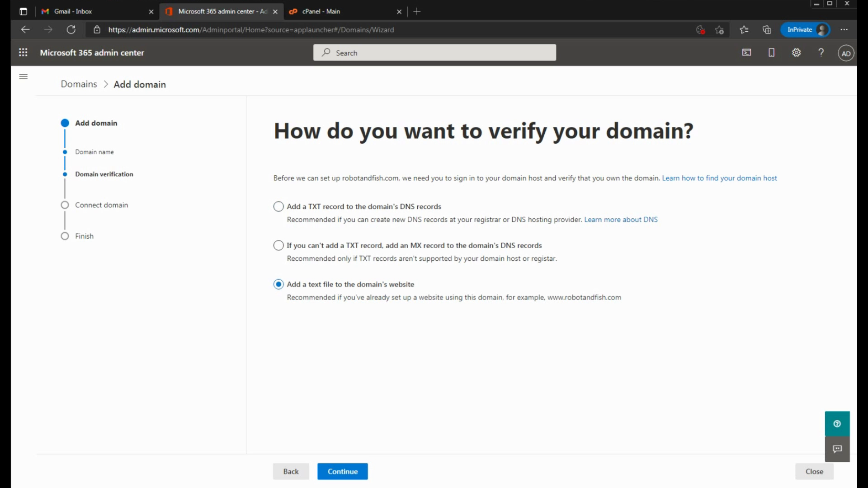Click the mobile app icon in header
Viewport: 868px width, 488px height.
tap(771, 52)
